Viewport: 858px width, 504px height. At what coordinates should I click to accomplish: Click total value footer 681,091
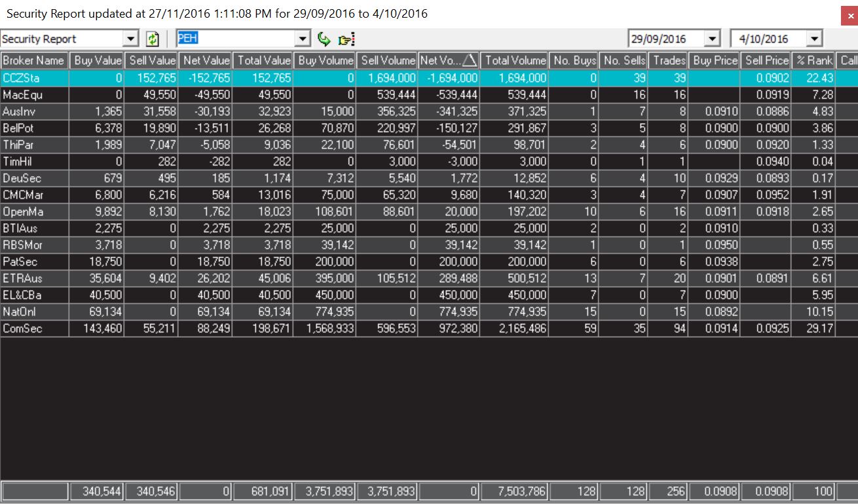(271, 491)
